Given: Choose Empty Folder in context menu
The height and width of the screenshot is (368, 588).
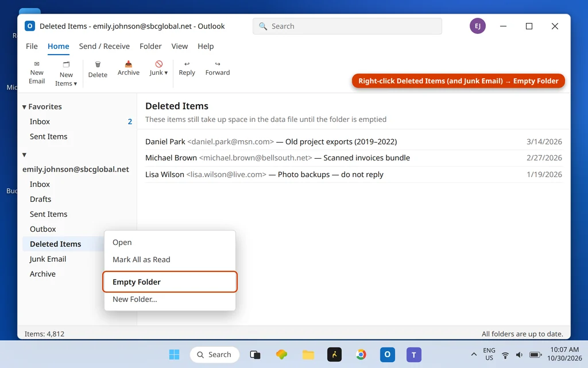Looking at the screenshot, I should [x=170, y=282].
